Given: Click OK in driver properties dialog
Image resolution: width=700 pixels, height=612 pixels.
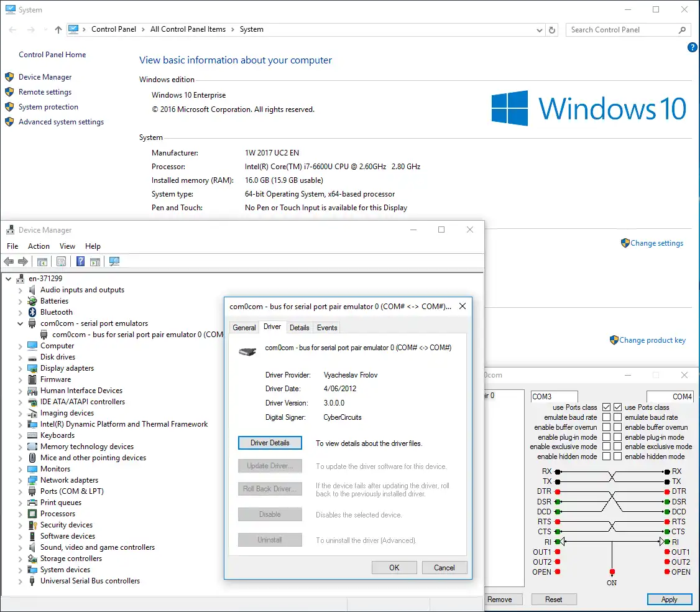Looking at the screenshot, I should pyautogui.click(x=394, y=568).
